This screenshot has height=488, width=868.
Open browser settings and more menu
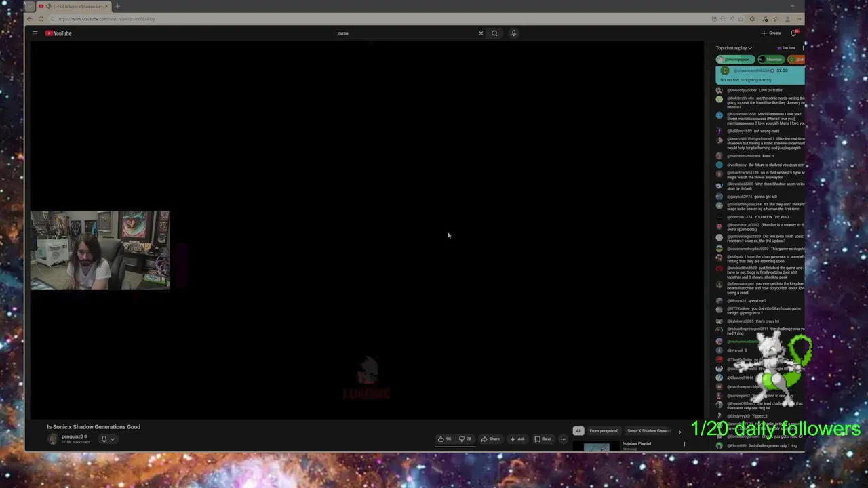(797, 19)
